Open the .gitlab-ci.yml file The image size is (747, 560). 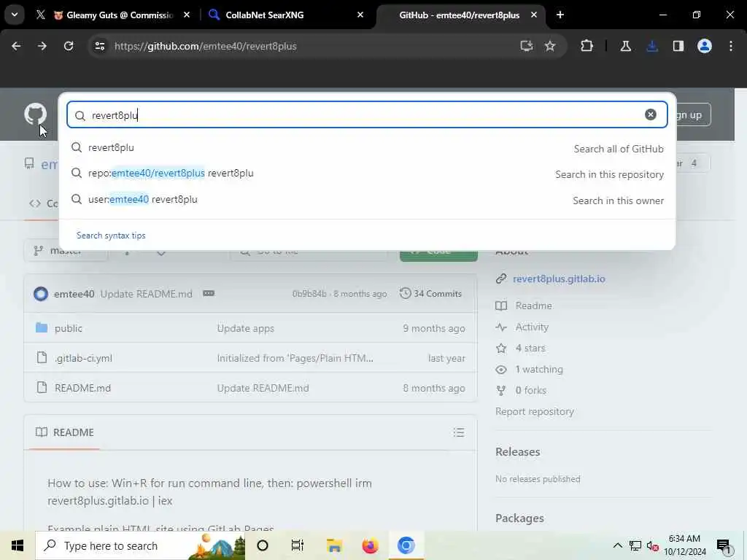[x=84, y=358]
